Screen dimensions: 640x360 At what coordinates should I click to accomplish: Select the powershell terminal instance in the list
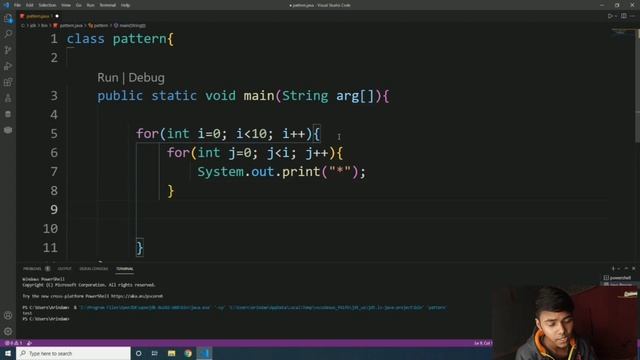(x=617, y=278)
